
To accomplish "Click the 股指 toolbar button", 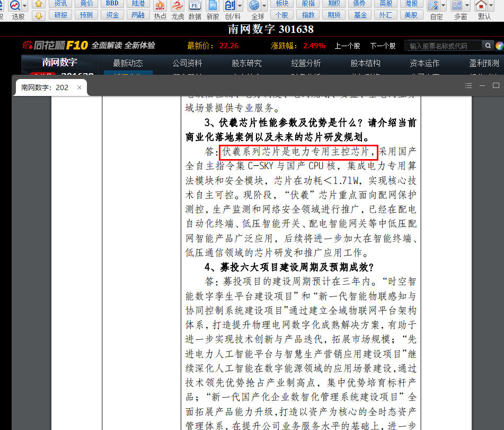I will coord(308,4).
